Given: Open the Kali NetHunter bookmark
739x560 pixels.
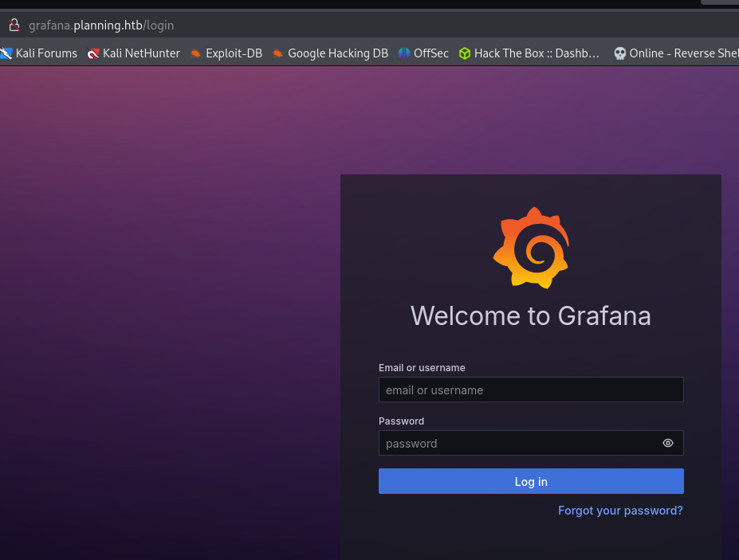Looking at the screenshot, I should [134, 53].
